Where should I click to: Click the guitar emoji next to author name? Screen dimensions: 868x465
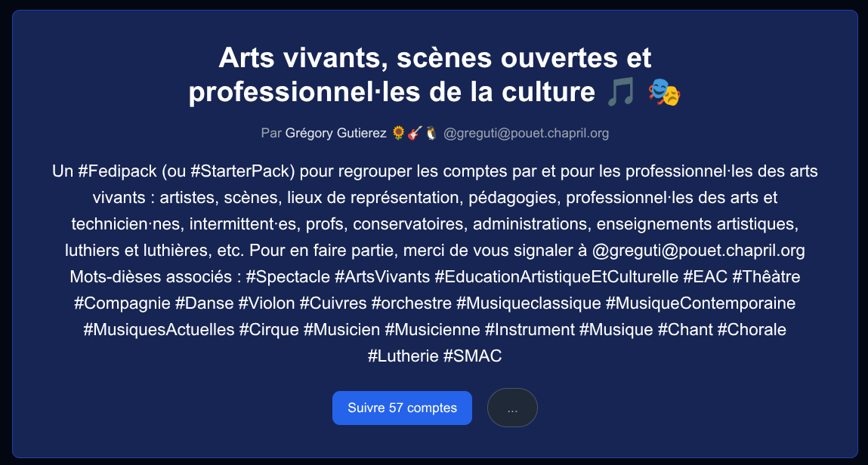(x=415, y=134)
